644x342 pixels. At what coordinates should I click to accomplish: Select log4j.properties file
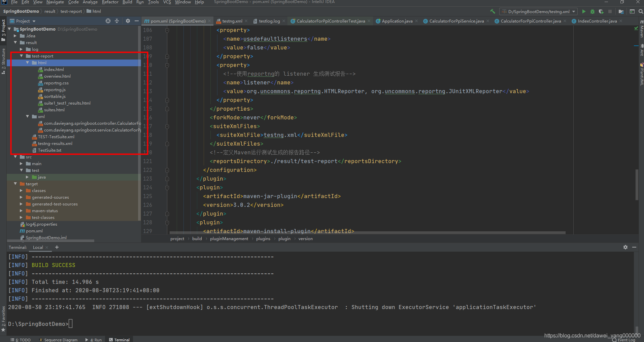[41, 224]
